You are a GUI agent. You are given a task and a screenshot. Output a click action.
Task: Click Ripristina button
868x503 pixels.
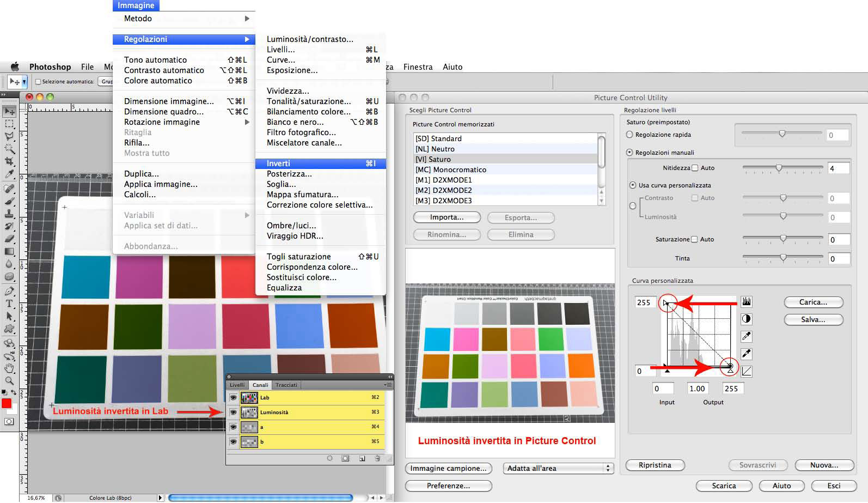pyautogui.click(x=655, y=465)
